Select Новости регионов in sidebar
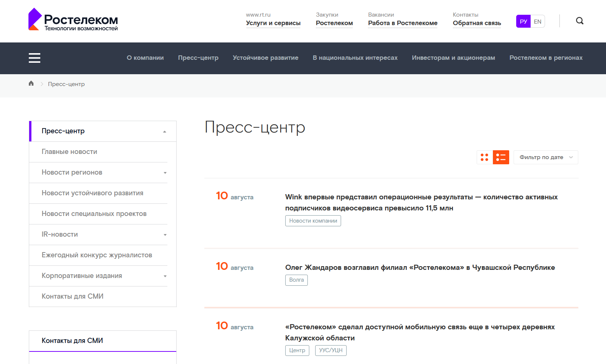Image resolution: width=606 pixels, height=364 pixels. (72, 172)
